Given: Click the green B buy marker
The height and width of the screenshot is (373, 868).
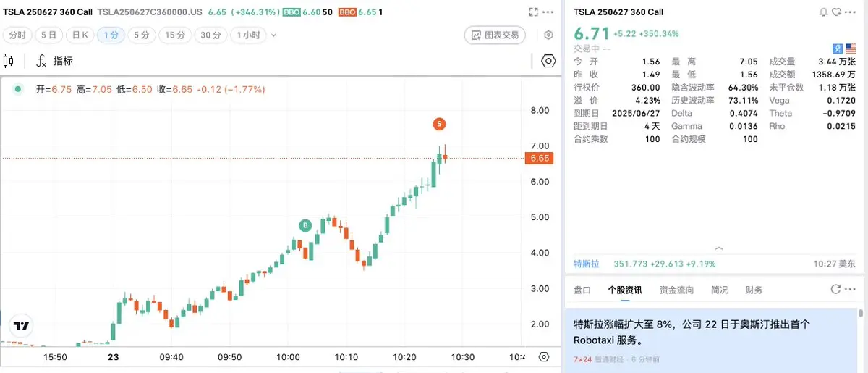Looking at the screenshot, I should (x=306, y=226).
